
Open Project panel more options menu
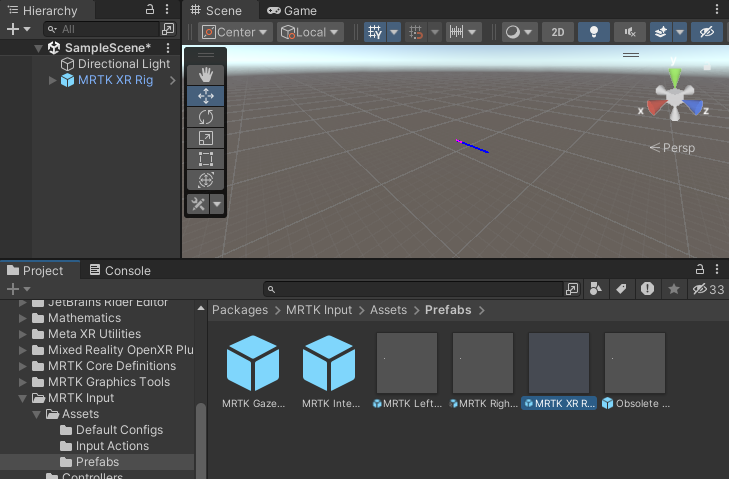[717, 269]
